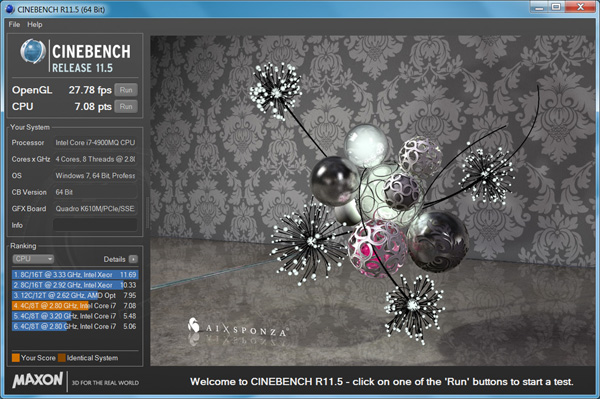The width and height of the screenshot is (600, 399).
Task: Click the Processor field showing i7-4900MQ
Action: pos(95,143)
